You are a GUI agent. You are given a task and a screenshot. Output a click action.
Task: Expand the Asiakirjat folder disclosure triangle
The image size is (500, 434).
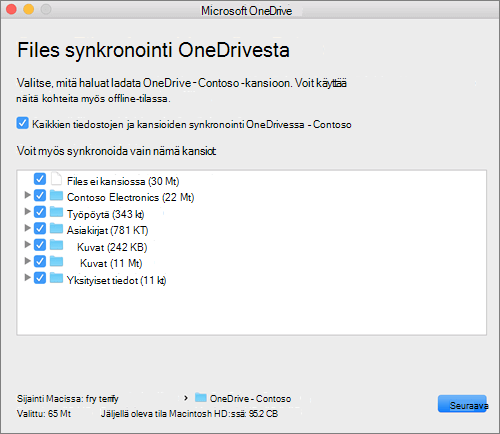click(x=28, y=228)
